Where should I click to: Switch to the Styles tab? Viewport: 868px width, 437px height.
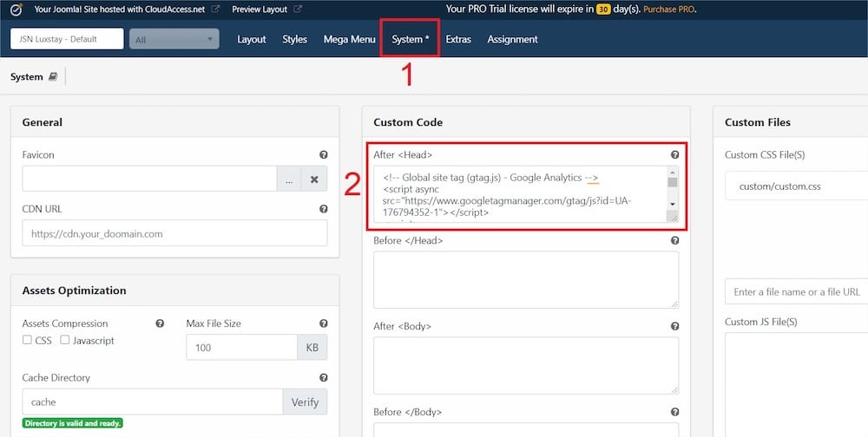pos(294,39)
